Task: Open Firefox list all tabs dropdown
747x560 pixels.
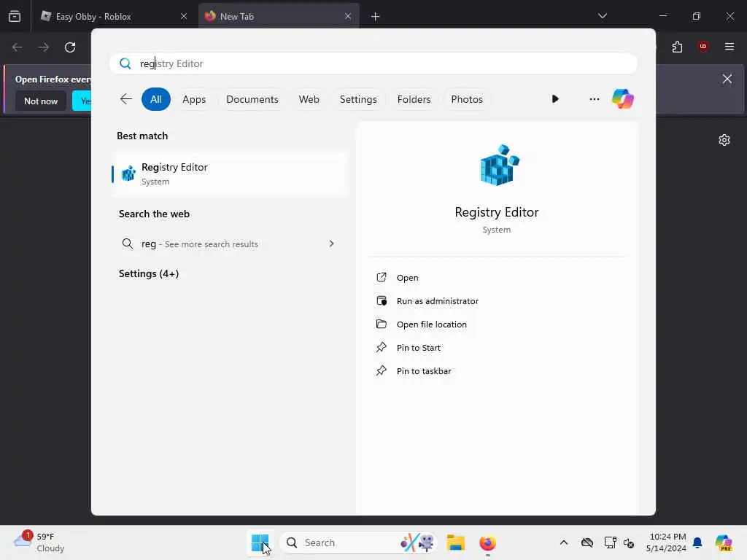Action: tap(603, 16)
